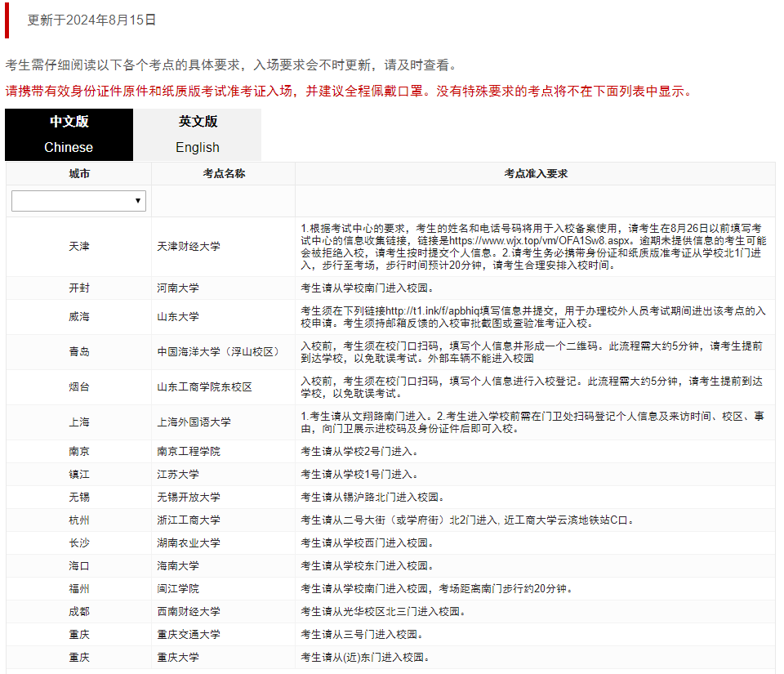Viewport: 784px width, 674px height.
Task: Switch to the Chinese version tab
Action: (68, 135)
